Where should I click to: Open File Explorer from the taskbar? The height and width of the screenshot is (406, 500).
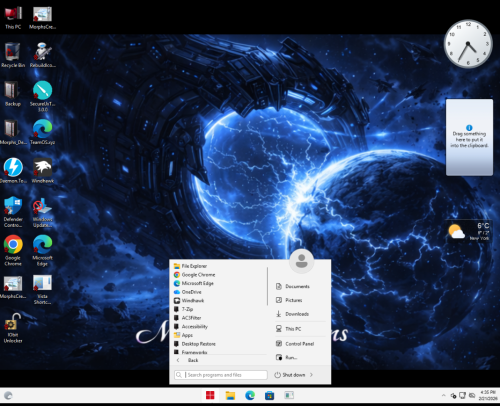[230, 396]
